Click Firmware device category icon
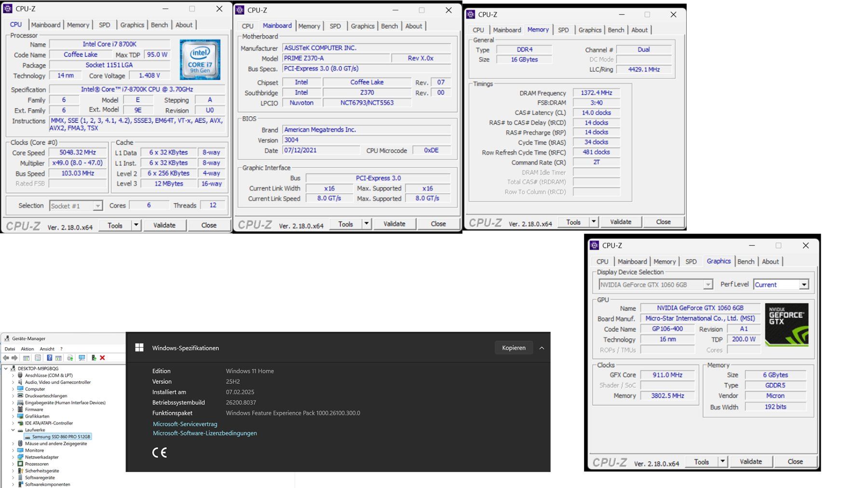Viewport: 868px width, 488px height. point(20,409)
